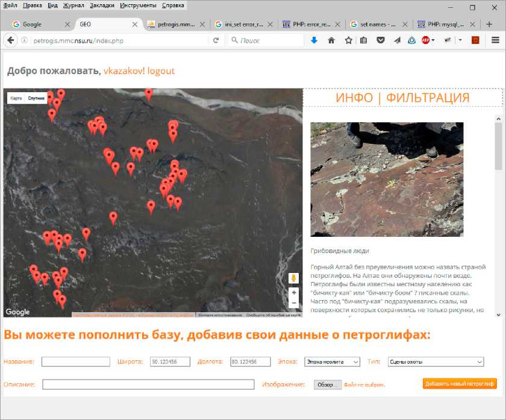Click the petroglyph rock photo thumbnail
The width and height of the screenshot is (506, 420).
pos(387,179)
